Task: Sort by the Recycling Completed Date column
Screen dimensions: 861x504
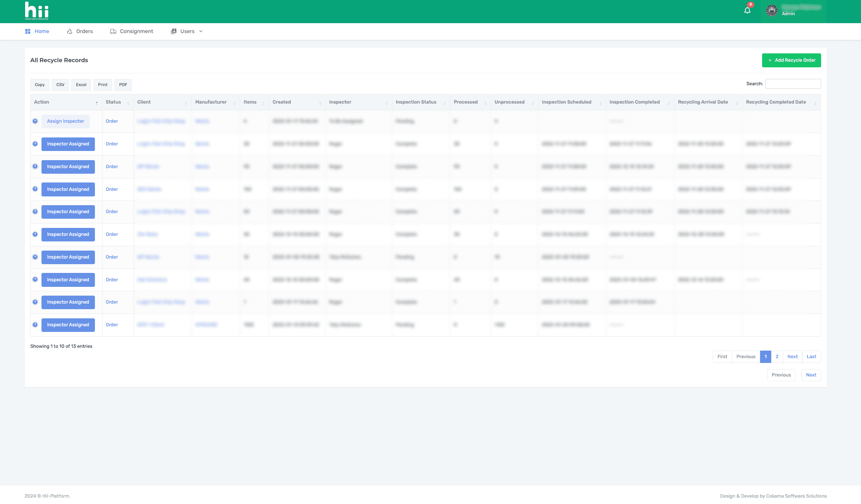Action: point(781,102)
